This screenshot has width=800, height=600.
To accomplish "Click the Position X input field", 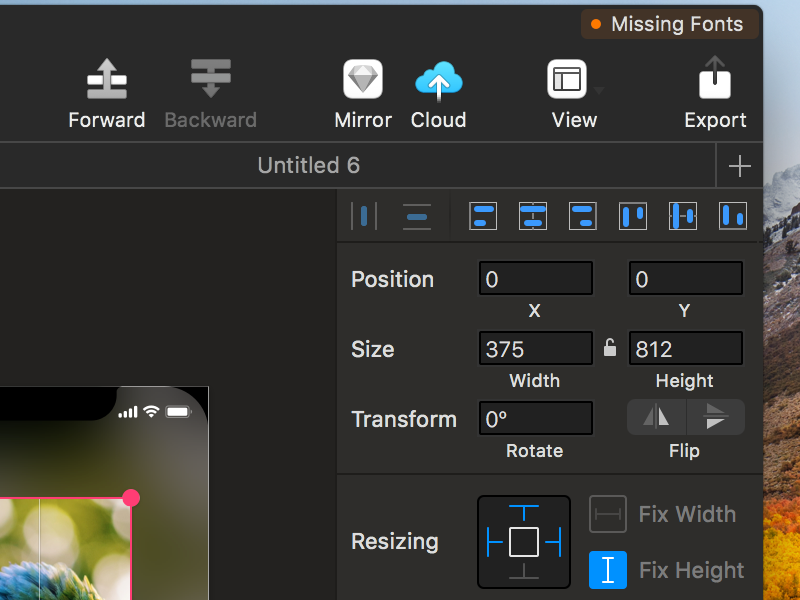I will click(x=536, y=279).
